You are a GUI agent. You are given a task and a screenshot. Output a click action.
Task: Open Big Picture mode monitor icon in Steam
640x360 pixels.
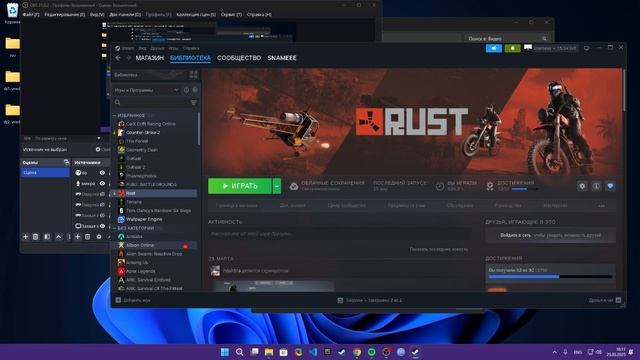587,48
